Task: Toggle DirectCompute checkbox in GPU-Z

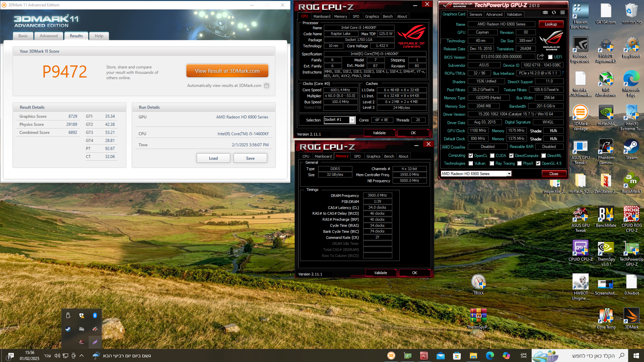Action: click(x=511, y=156)
